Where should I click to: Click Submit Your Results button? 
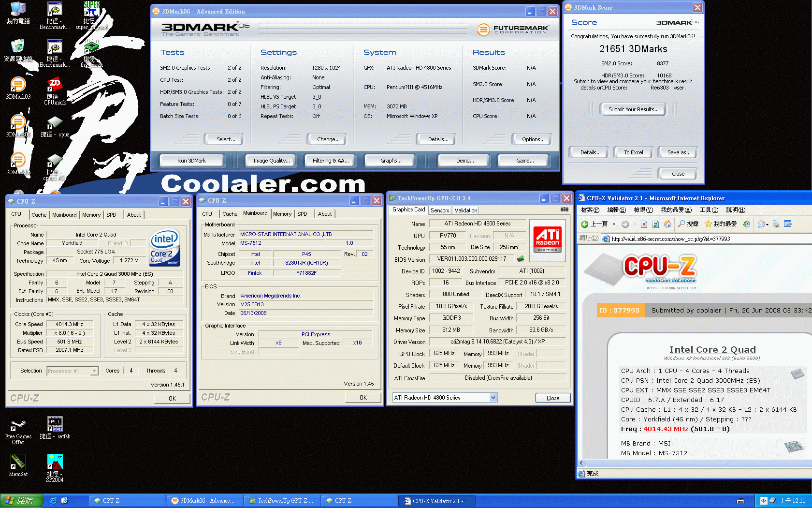coord(633,109)
